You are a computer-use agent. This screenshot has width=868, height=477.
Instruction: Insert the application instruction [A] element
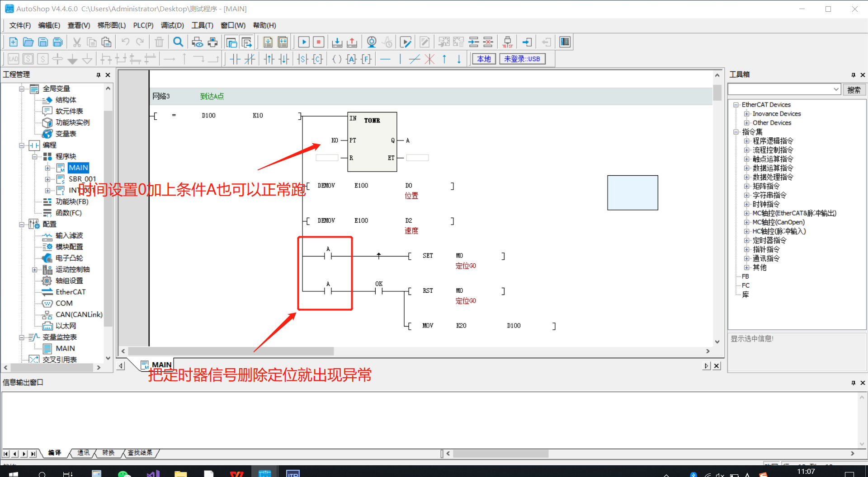click(351, 59)
